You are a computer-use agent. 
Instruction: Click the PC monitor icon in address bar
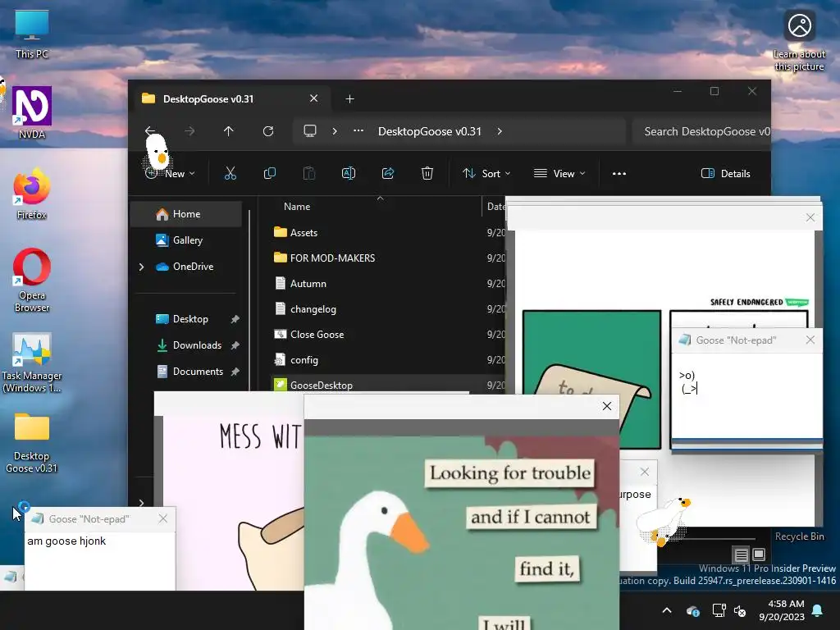coord(309,130)
